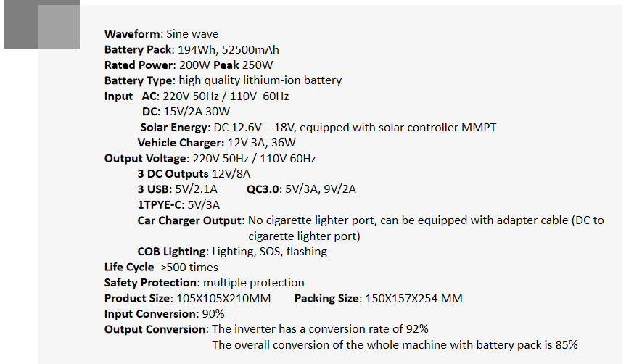
Task: Click the Output Voltage label
Action: [x=146, y=158]
